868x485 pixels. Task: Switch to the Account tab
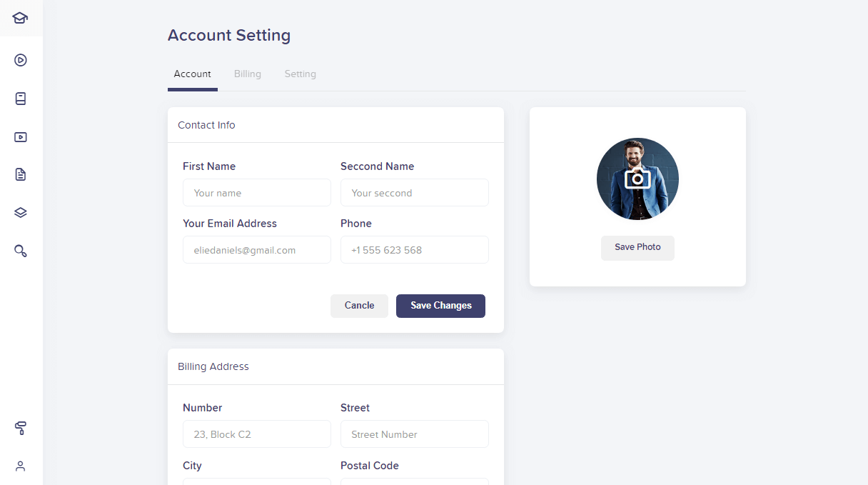[192, 74]
